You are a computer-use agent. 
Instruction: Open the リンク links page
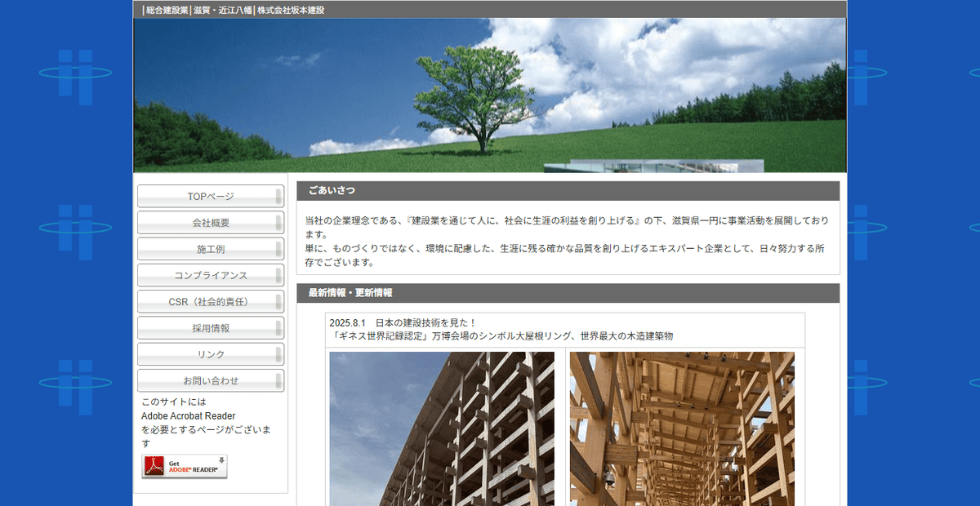(x=211, y=354)
